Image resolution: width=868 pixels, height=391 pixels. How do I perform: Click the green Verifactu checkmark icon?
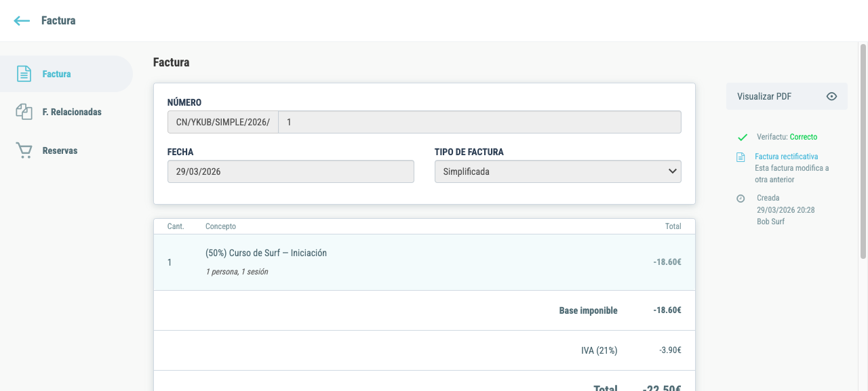pyautogui.click(x=742, y=137)
